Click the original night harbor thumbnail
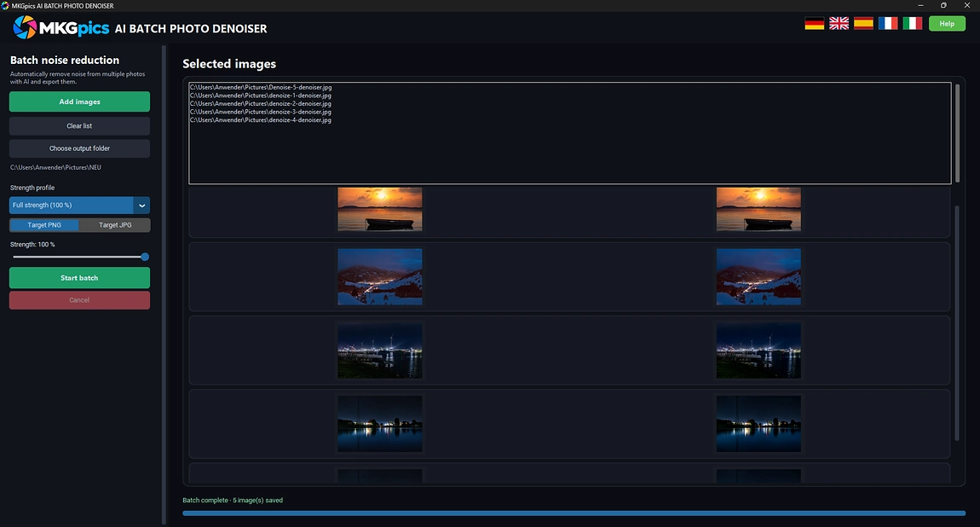 (380, 350)
